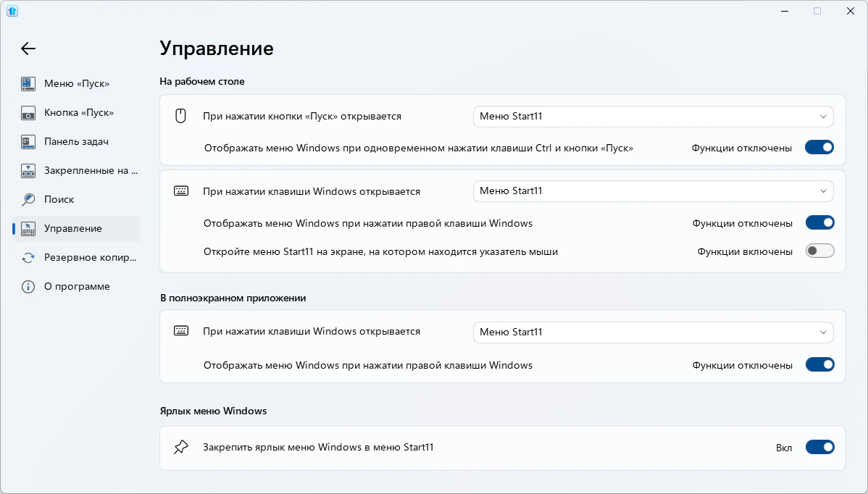Screen dimensions: 868x494
Task: Click keyboard icon in fullscreen application section
Action: pyautogui.click(x=181, y=331)
